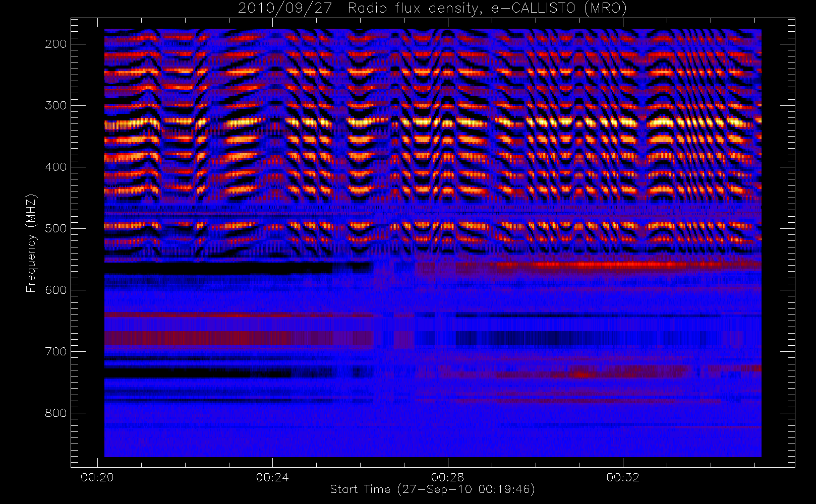816x504 pixels.
Task: Click the 00:24 time tick label
Action: pyautogui.click(x=272, y=477)
